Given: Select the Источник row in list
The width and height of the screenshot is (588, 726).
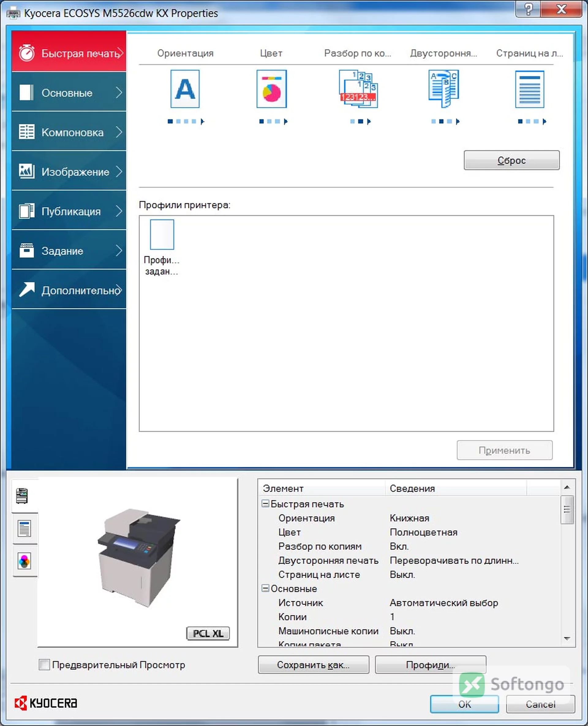Looking at the screenshot, I should pos(409,602).
